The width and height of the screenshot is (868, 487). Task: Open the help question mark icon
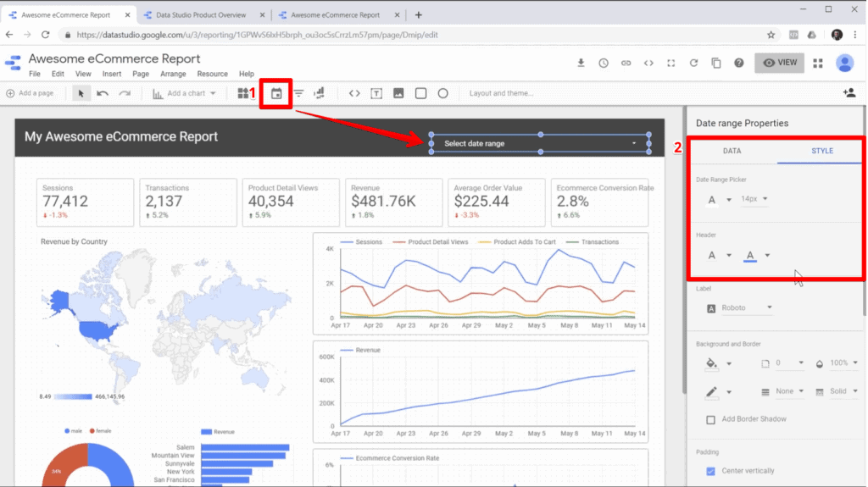tap(739, 63)
